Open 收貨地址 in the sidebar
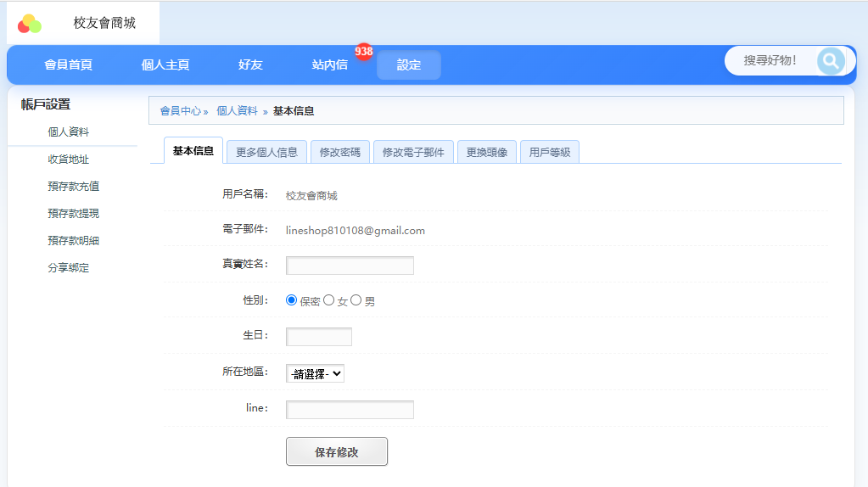The height and width of the screenshot is (487, 868). pyautogui.click(x=69, y=160)
